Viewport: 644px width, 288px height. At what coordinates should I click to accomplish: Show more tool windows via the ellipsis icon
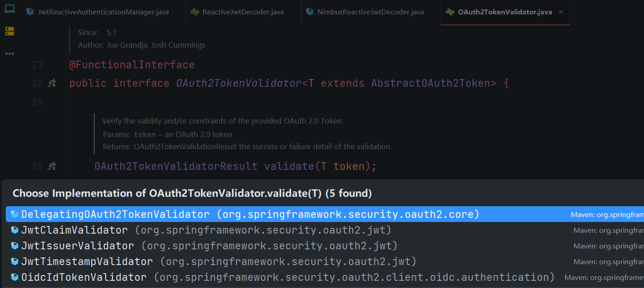pos(9,54)
